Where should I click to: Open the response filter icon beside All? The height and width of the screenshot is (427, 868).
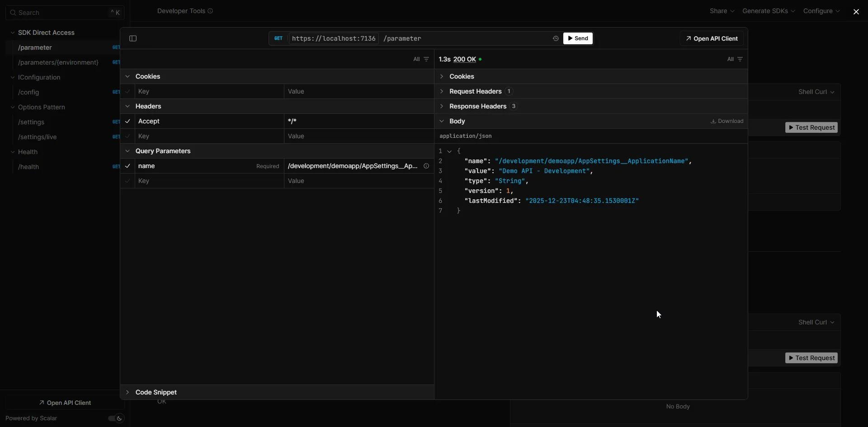(x=740, y=59)
